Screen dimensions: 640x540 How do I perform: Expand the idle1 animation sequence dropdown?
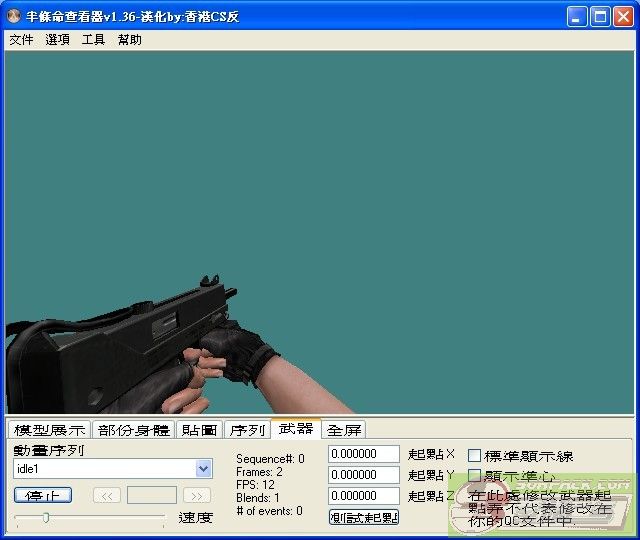point(203,469)
